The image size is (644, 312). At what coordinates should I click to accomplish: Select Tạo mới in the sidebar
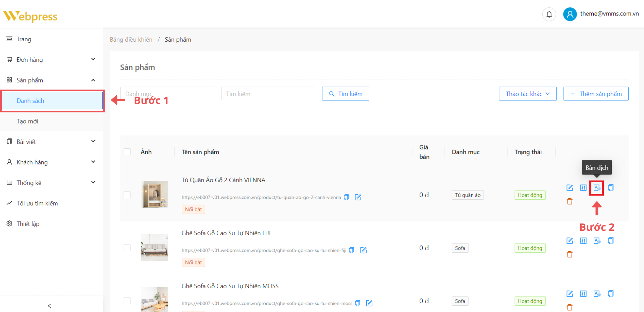click(28, 121)
